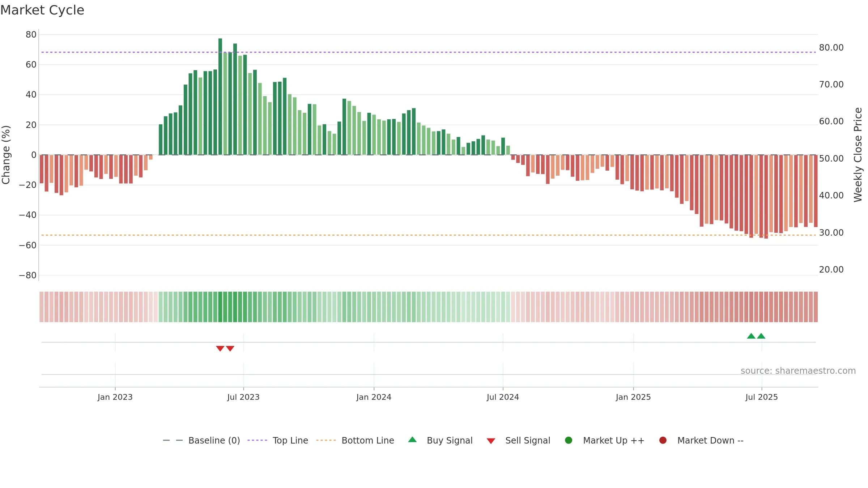
Task: Click the 70.00 price tick on right axis
Action: (831, 84)
